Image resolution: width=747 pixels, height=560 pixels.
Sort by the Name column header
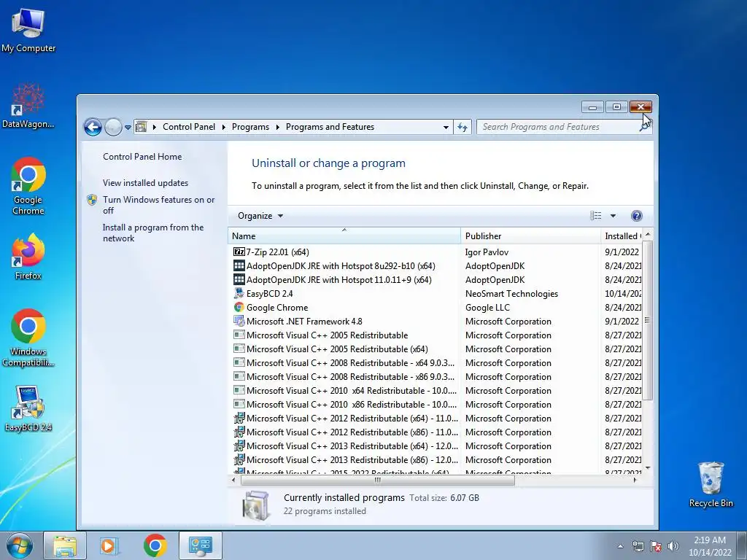coord(344,236)
